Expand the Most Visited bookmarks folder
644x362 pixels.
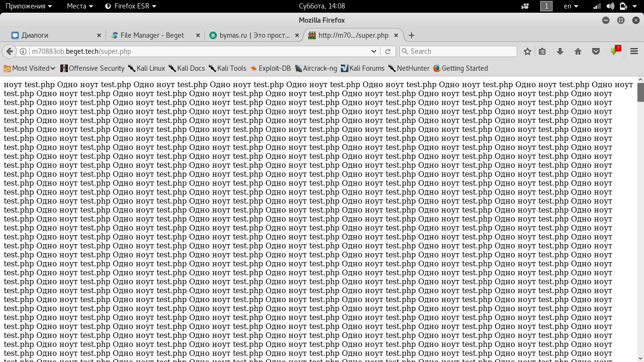pos(29,68)
